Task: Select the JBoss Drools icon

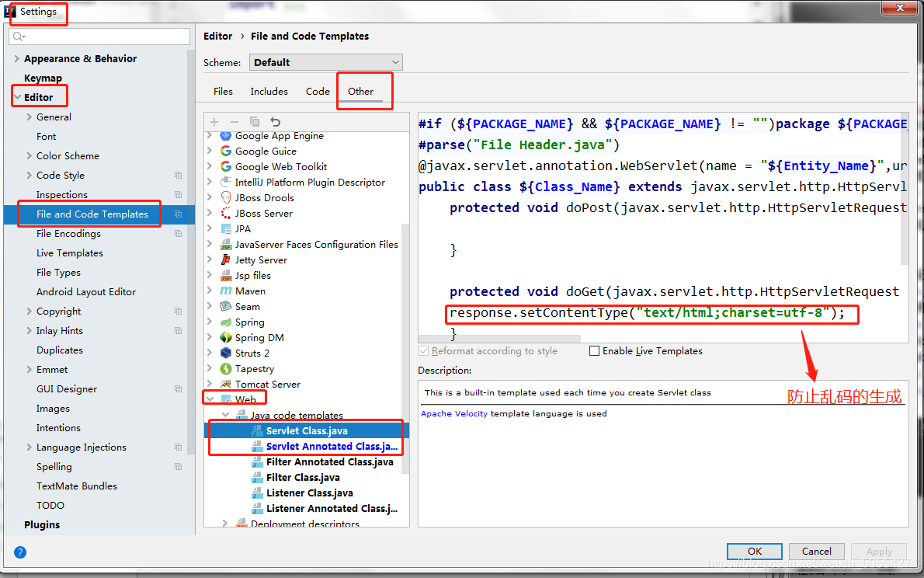Action: click(226, 197)
